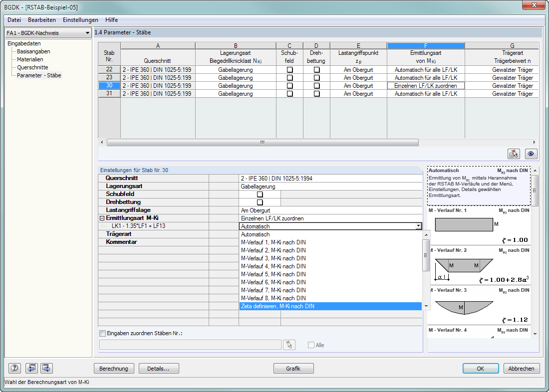The height and width of the screenshot is (392, 549).
Task: Click dropdown arrow of LK1 Automatisch combo
Action: (x=418, y=226)
